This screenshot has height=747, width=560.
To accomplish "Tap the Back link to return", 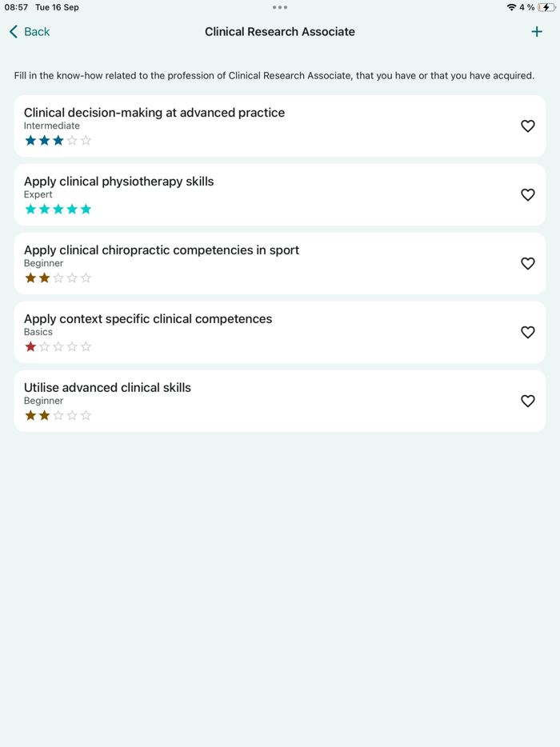I will pos(35,31).
